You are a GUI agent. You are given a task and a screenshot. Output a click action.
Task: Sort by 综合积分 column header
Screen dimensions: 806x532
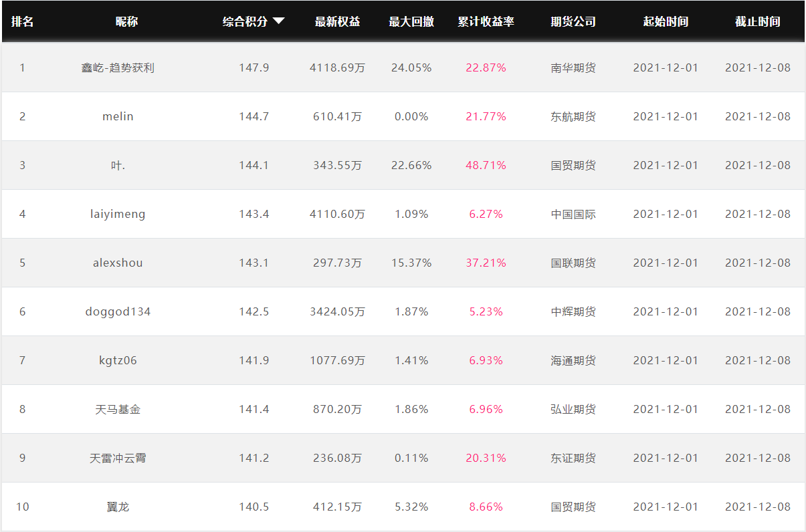pyautogui.click(x=245, y=21)
